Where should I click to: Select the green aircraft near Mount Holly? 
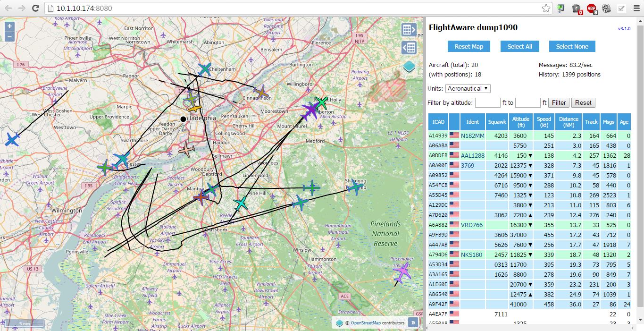(321, 102)
